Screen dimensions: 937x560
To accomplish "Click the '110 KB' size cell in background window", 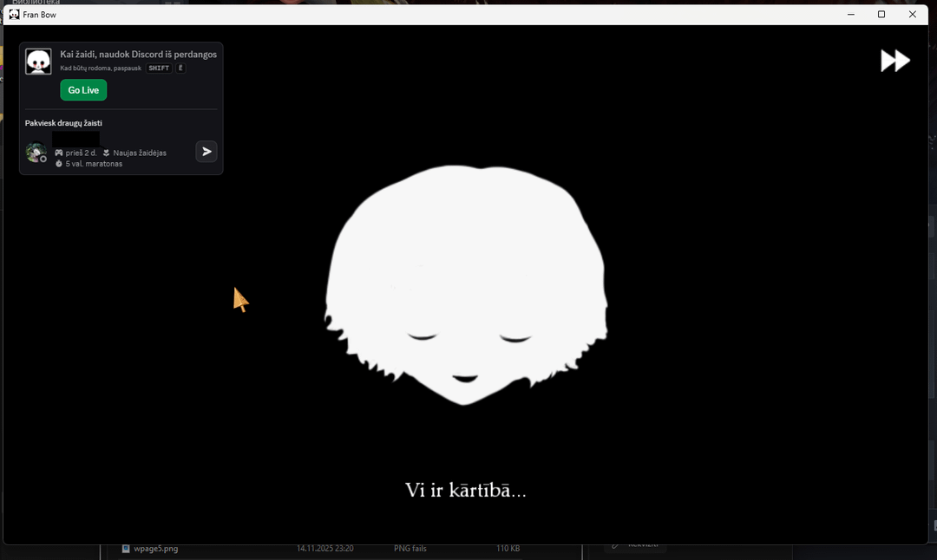I will 508,549.
